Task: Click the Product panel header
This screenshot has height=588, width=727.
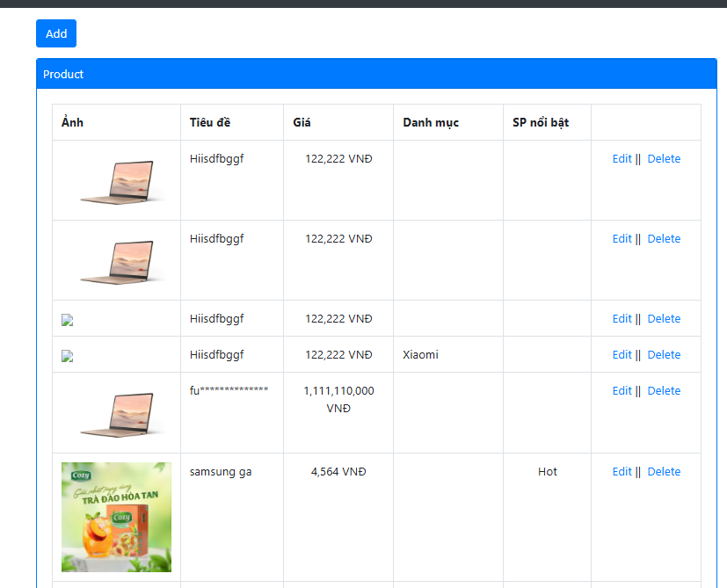Action: [x=376, y=75]
